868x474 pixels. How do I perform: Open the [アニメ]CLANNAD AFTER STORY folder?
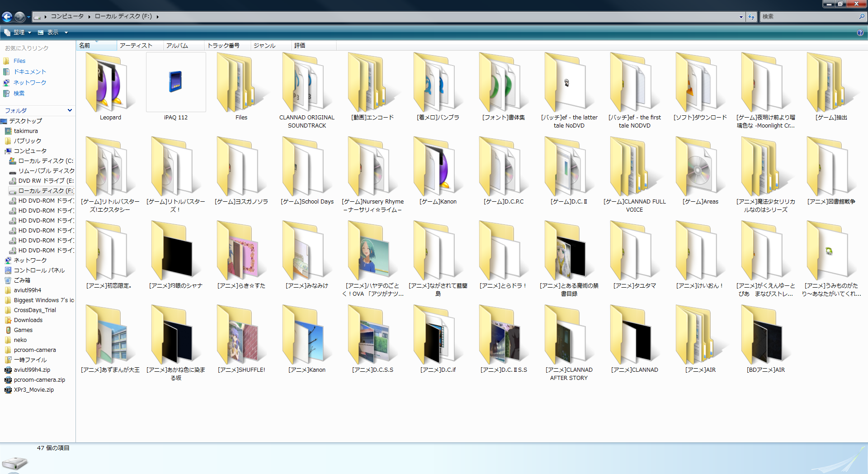569,335
